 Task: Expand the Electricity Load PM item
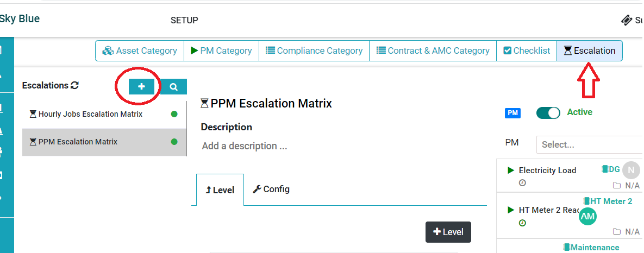point(511,170)
